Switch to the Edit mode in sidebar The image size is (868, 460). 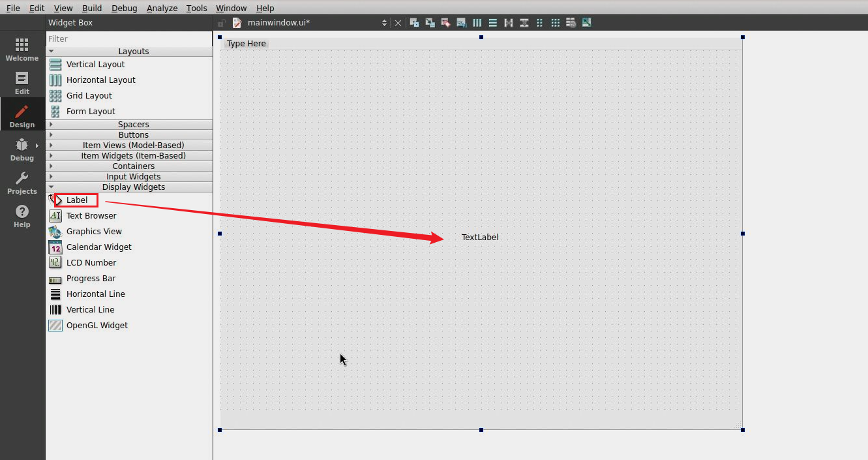(x=22, y=83)
